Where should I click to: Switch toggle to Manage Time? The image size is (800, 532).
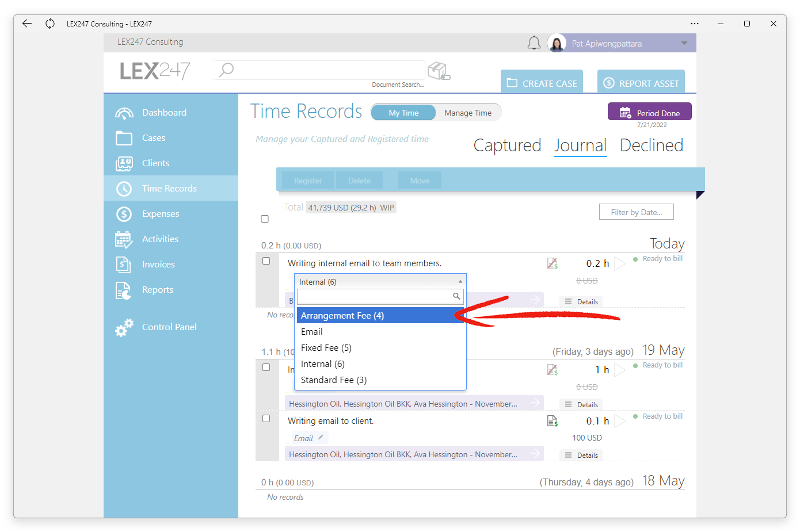click(x=468, y=113)
